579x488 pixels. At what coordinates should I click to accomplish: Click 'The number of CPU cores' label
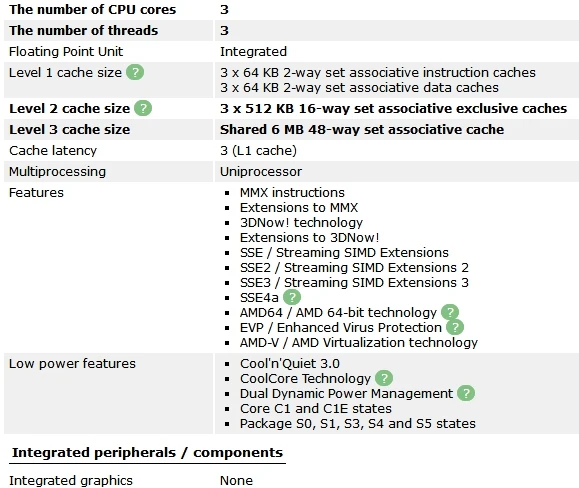(93, 10)
